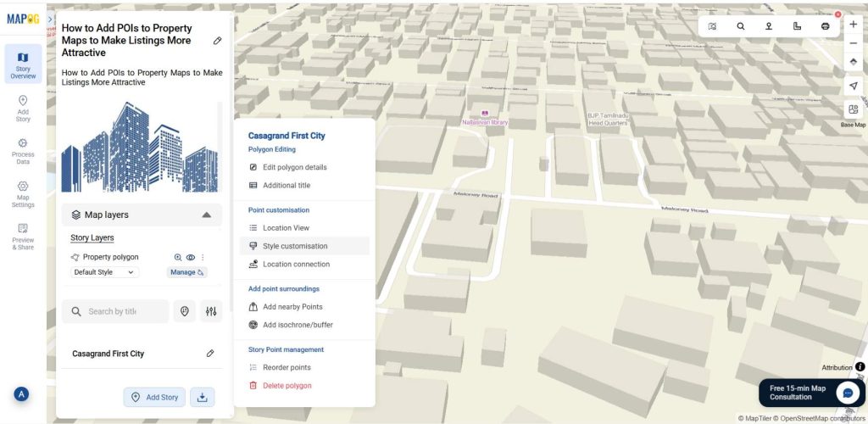The height and width of the screenshot is (424, 868).
Task: Open the Default Style dropdown
Action: (104, 272)
